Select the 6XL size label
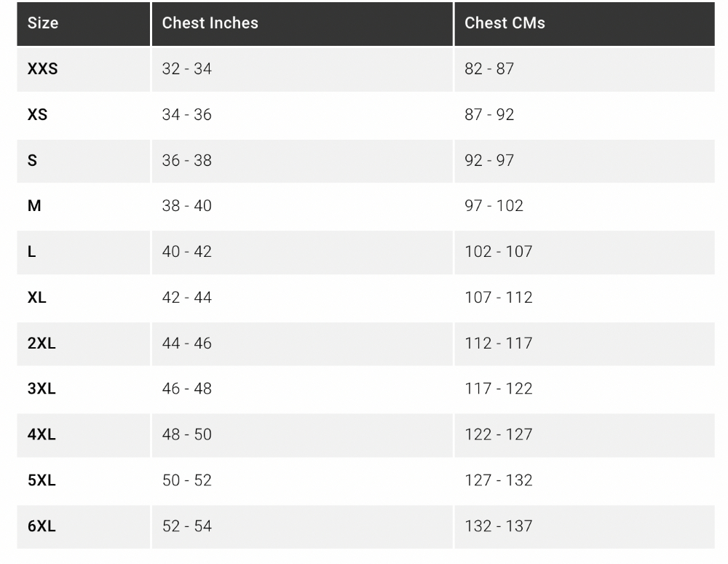Viewport: 728px width, 564px height. (41, 526)
